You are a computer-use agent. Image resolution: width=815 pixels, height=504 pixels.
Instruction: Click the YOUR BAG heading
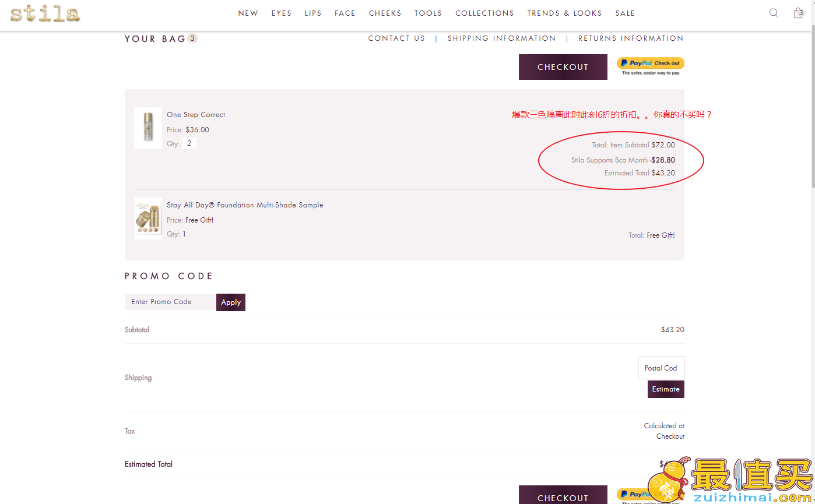(155, 39)
